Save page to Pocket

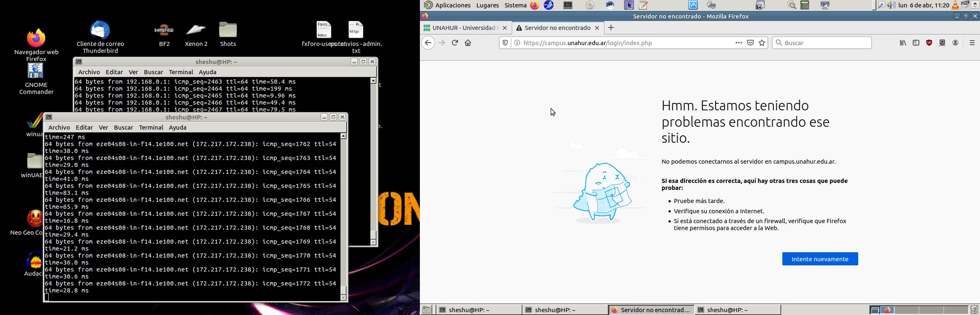pyautogui.click(x=750, y=43)
